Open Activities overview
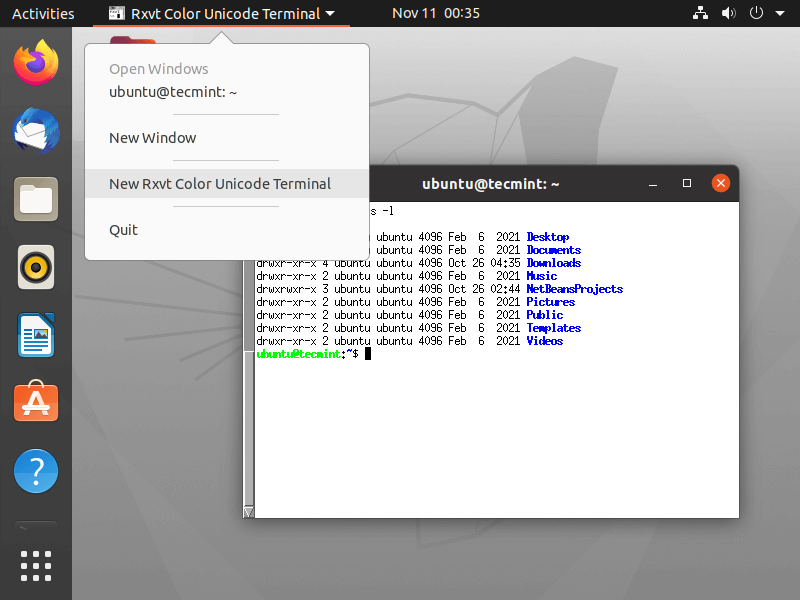This screenshot has width=800, height=600. pyautogui.click(x=43, y=13)
